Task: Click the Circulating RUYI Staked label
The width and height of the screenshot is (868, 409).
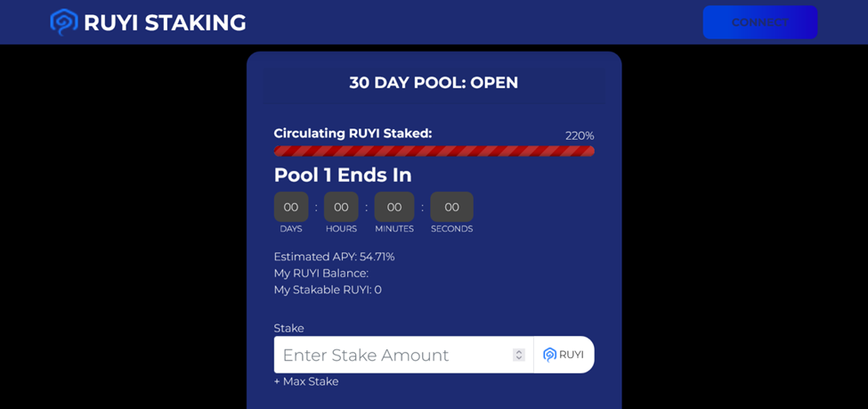Action: [353, 134]
